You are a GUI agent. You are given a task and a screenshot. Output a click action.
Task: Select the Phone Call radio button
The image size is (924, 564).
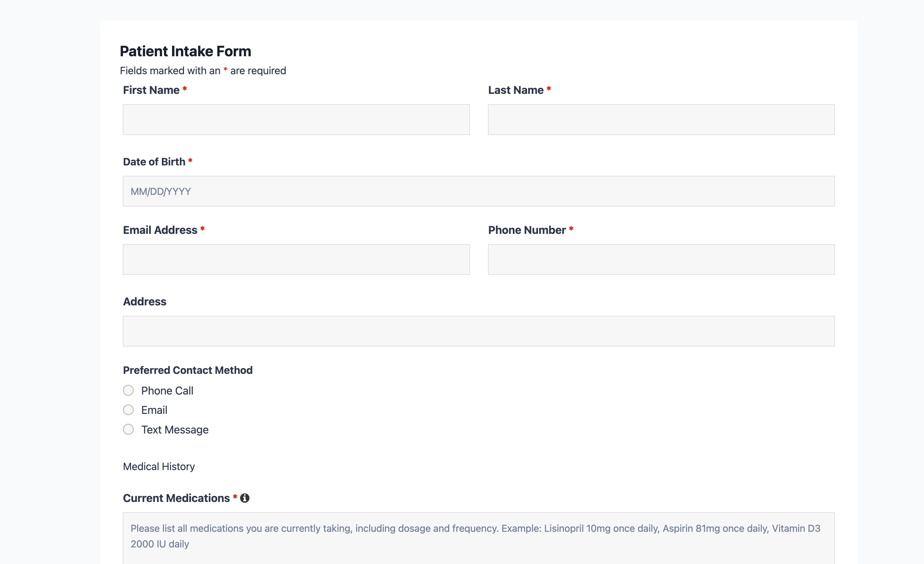pyautogui.click(x=128, y=390)
